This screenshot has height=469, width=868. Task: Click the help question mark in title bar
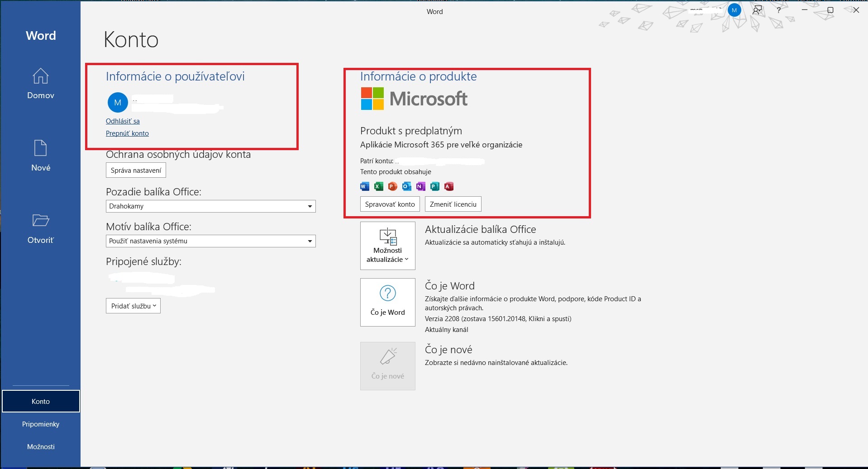coord(778,10)
